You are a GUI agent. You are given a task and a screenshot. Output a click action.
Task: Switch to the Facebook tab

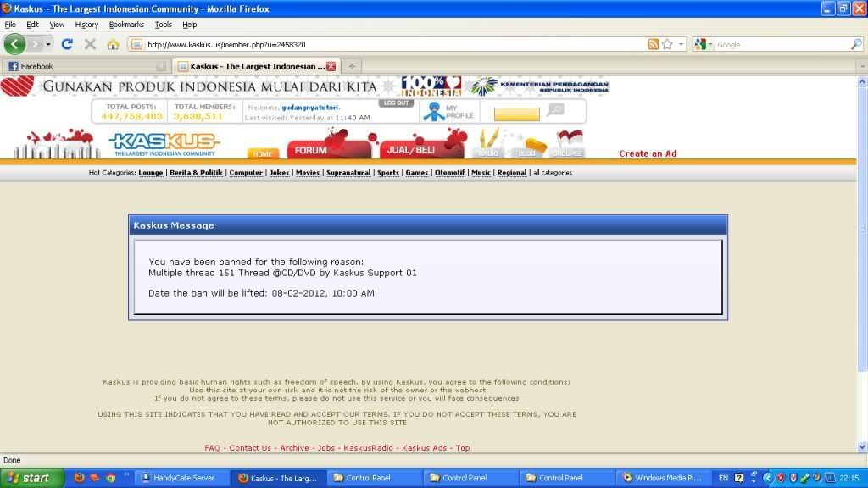coord(86,66)
